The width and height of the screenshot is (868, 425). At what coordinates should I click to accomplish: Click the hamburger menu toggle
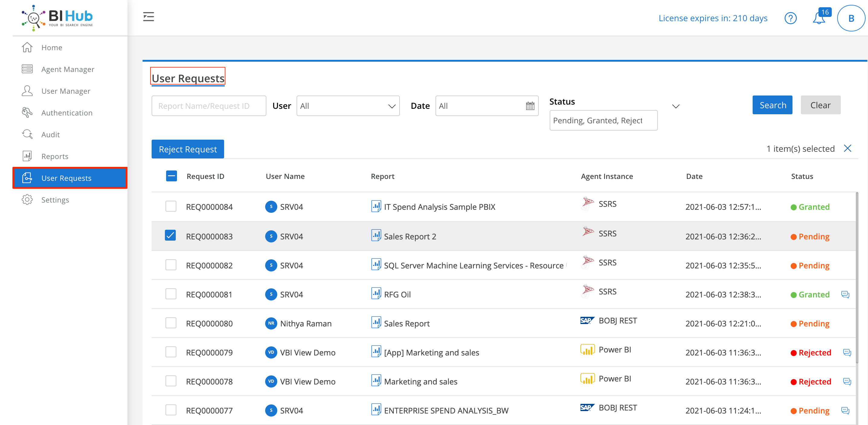(148, 17)
